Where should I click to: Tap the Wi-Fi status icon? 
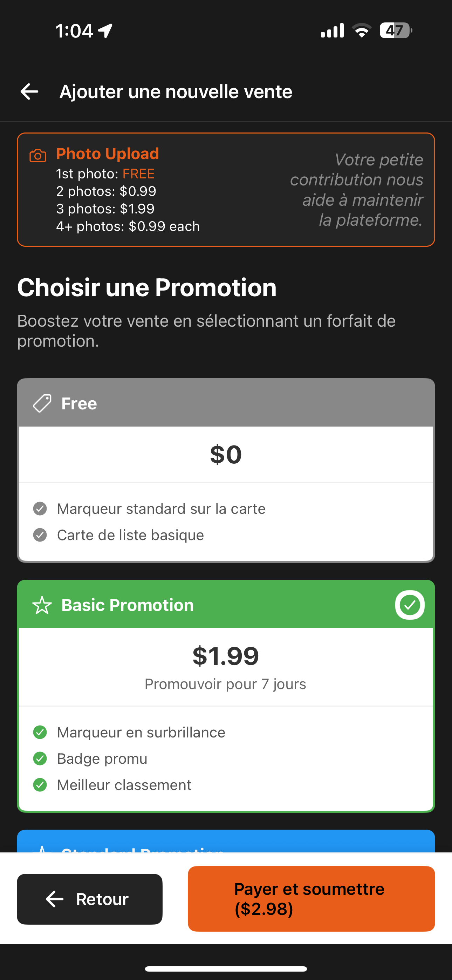(x=362, y=30)
